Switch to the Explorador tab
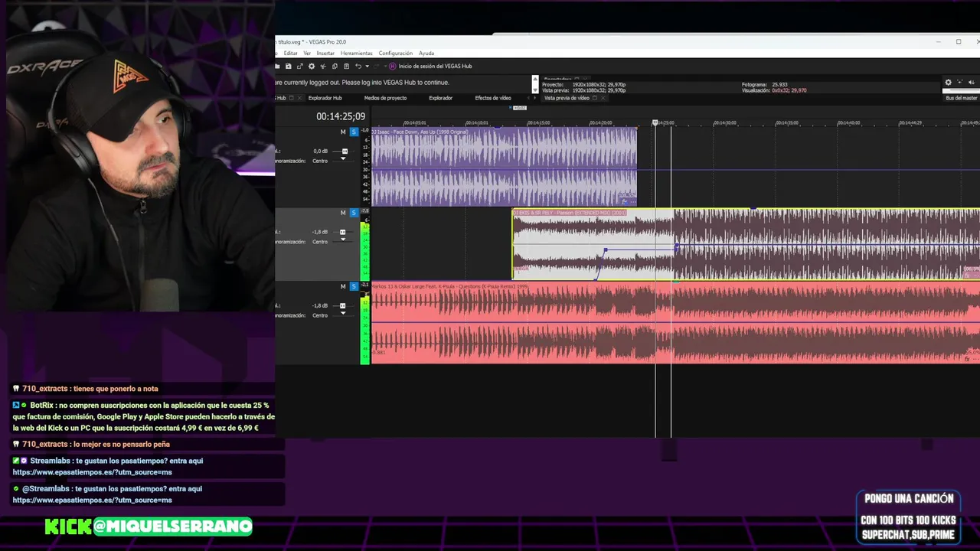This screenshot has height=551, width=980. coord(440,98)
